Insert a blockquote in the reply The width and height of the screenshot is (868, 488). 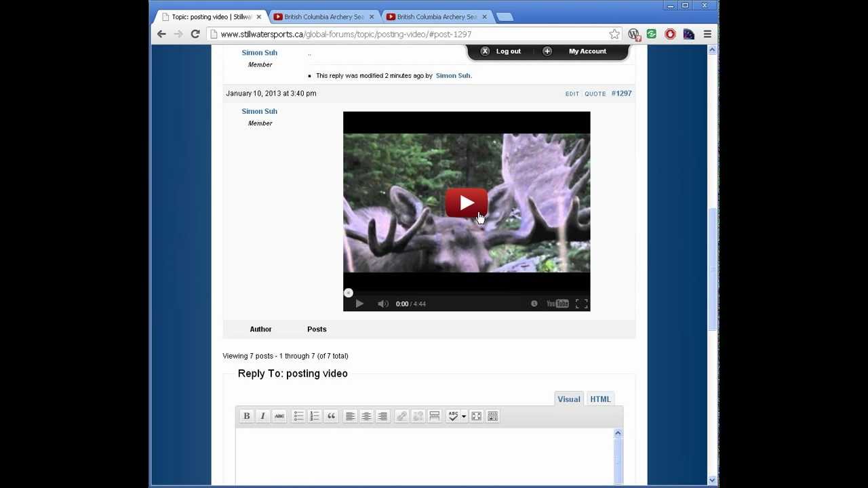(331, 416)
